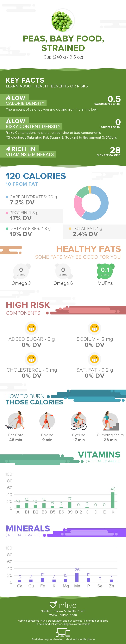This screenshot has height=644, width=126.
Task: Click the desktop, tablet and phone devices icon
Action: tap(63, 633)
